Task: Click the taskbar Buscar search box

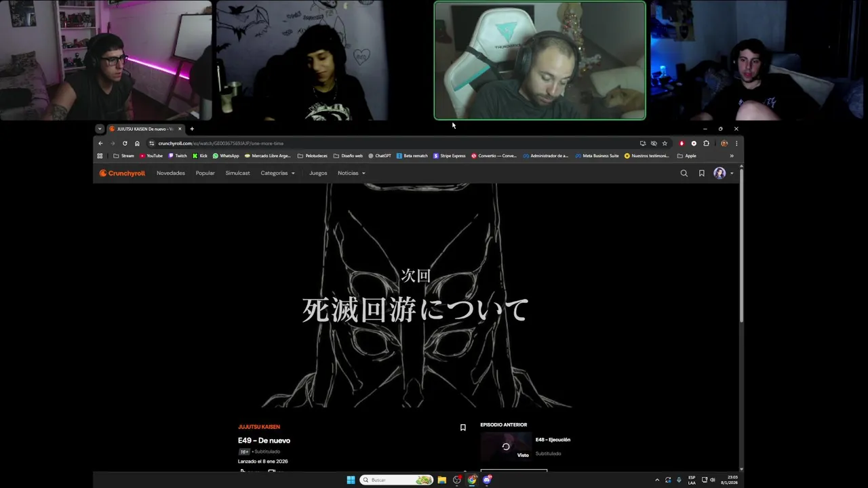Action: click(397, 480)
